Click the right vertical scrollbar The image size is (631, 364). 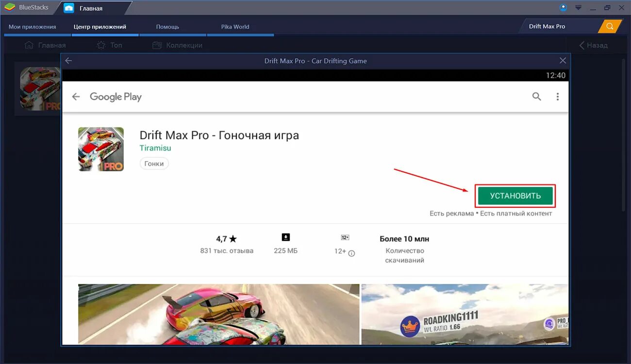[624, 135]
